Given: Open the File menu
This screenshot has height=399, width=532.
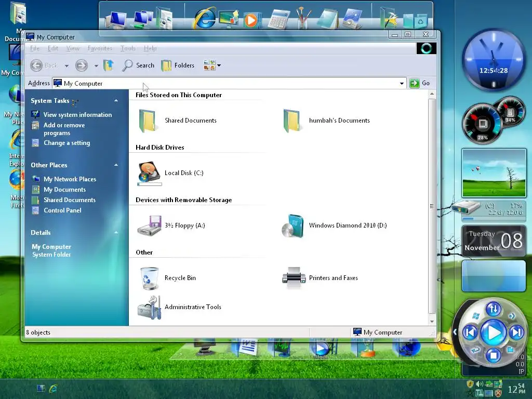Looking at the screenshot, I should pos(35,48).
